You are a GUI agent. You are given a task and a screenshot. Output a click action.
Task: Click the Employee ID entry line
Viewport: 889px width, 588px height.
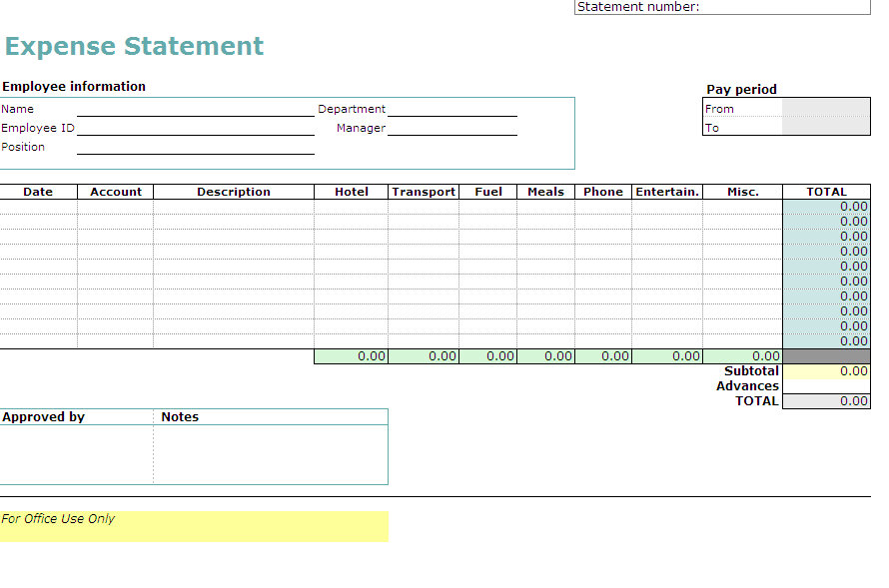(196, 129)
